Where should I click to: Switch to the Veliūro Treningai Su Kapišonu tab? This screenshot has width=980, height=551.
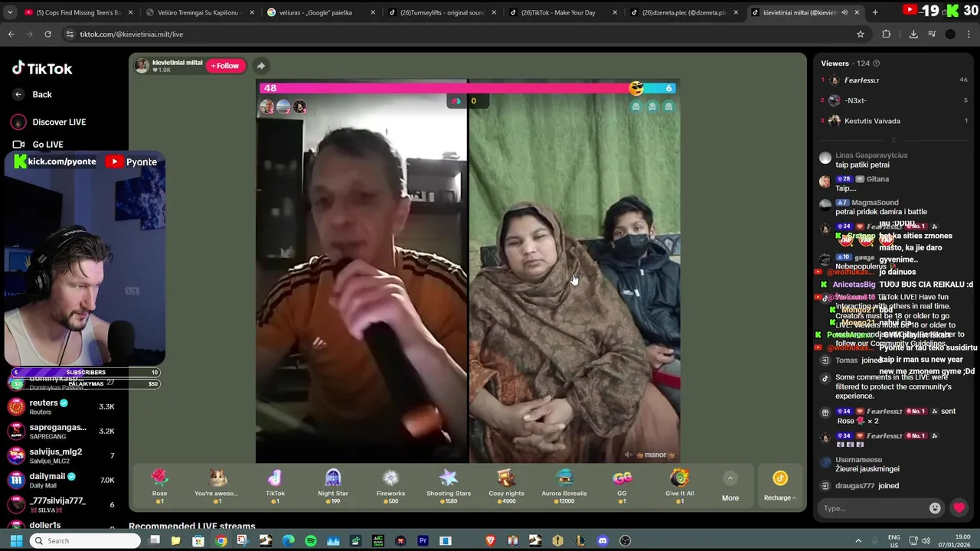199,12
